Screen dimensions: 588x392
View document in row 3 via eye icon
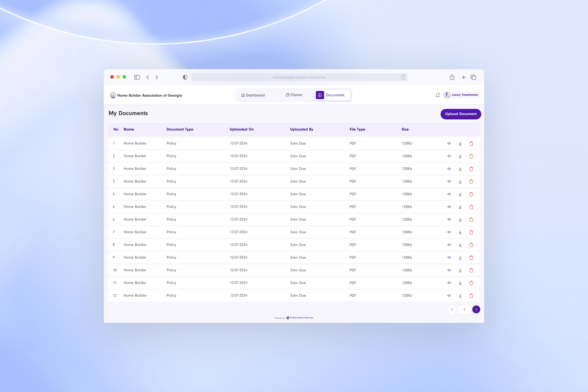449,169
